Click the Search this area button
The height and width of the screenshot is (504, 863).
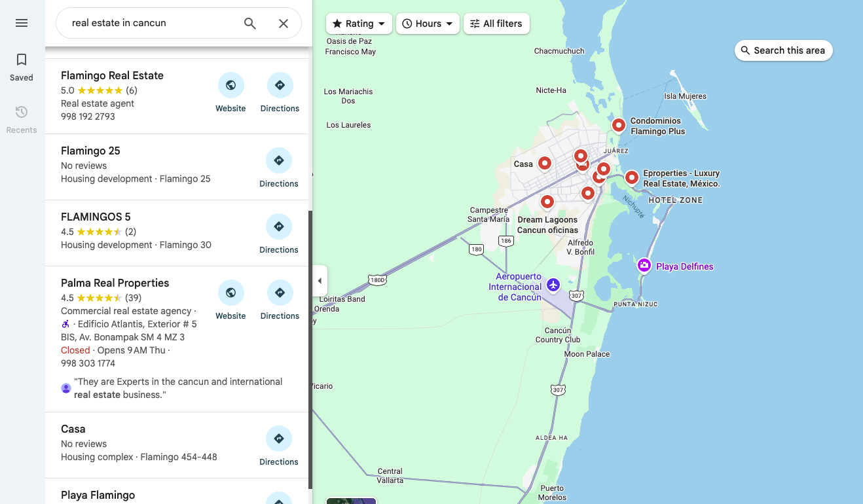(783, 50)
